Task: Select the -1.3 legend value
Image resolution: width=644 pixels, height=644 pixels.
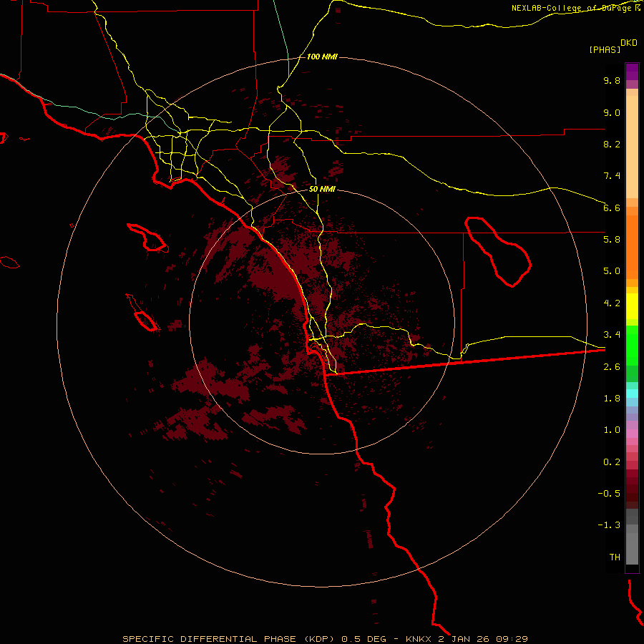Action: click(609, 525)
